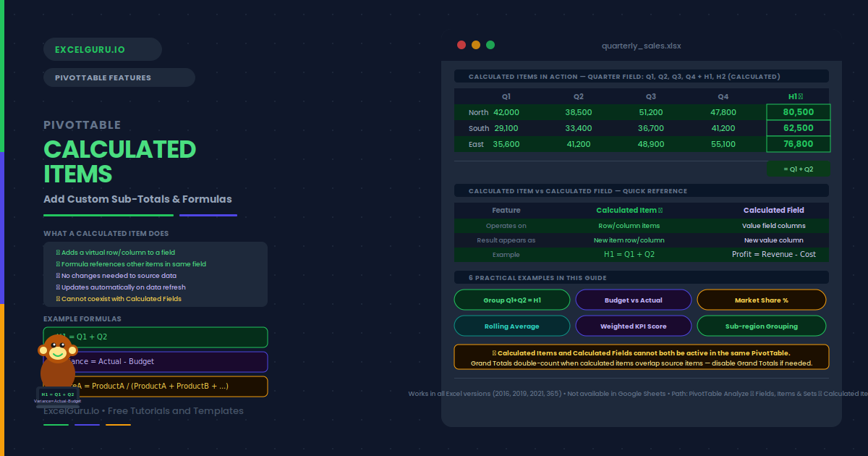The image size is (868, 456).
Task: Click the '6 PRACTICAL EXAMPLES IN THIS GUIDE' header
Action: (642, 278)
